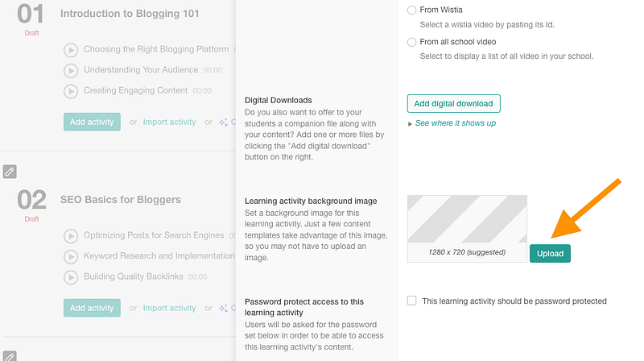Click the pencil edit icon above section 02
The width and height of the screenshot is (644, 361).
pos(10,171)
